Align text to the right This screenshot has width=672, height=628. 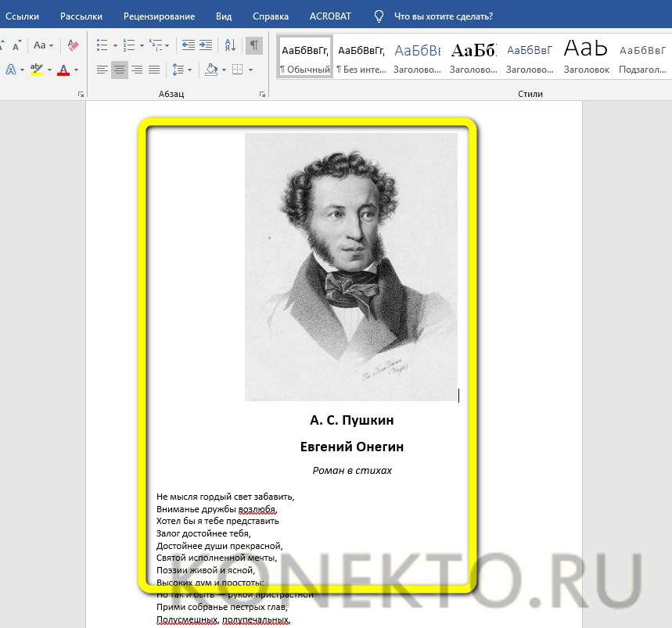(x=137, y=70)
